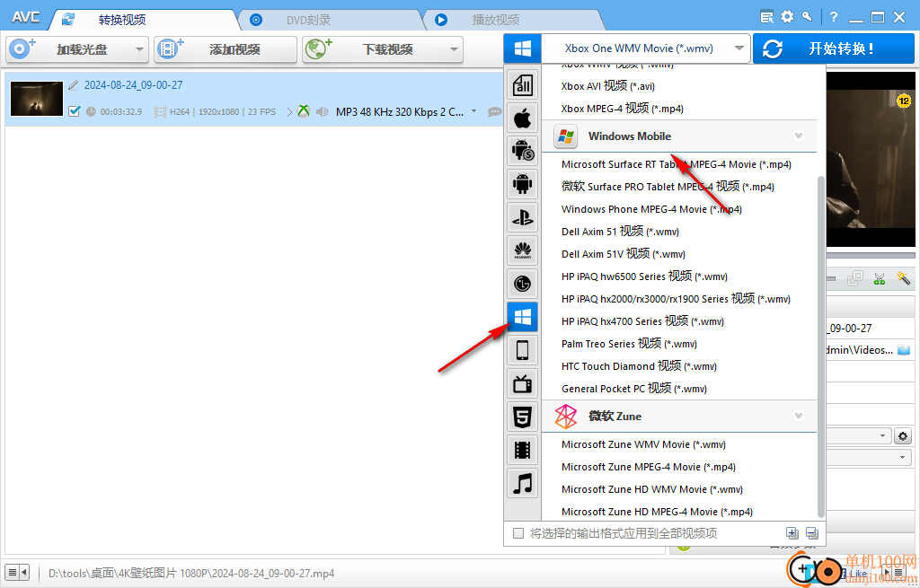Click the 添加视频 button
Screen dimensions: 920x588
[226, 49]
